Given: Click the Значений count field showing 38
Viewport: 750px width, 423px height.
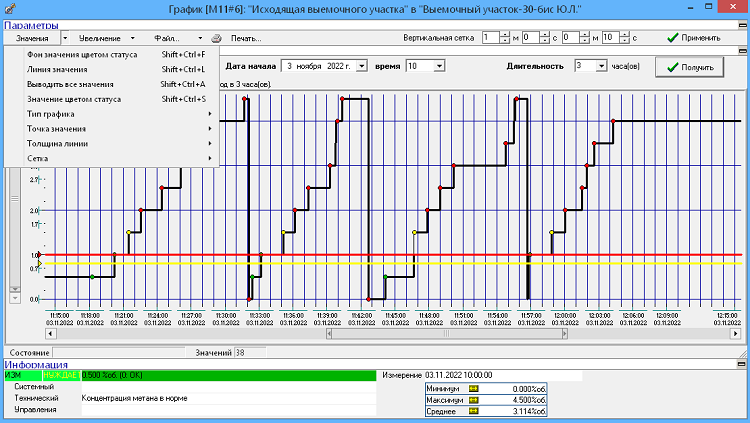Looking at the screenshot, I should 250,353.
